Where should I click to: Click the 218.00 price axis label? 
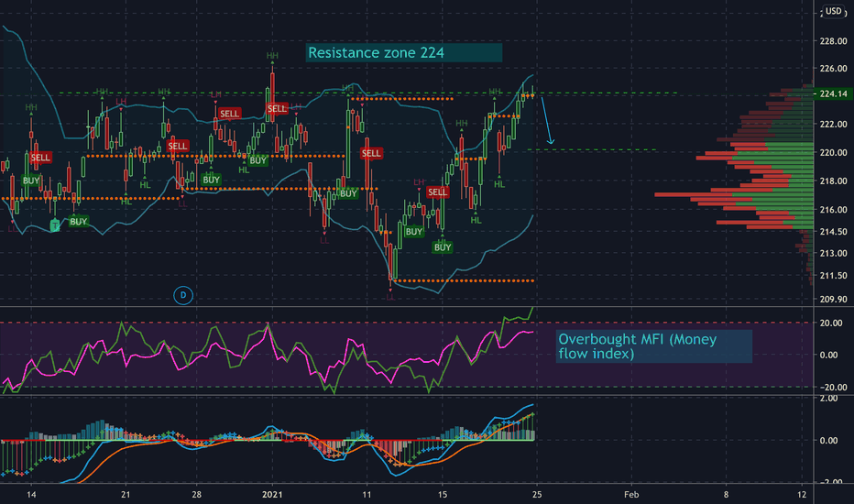[833, 181]
